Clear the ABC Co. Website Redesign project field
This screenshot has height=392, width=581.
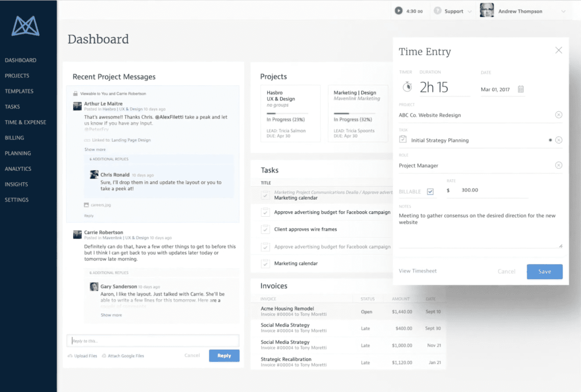pos(558,115)
